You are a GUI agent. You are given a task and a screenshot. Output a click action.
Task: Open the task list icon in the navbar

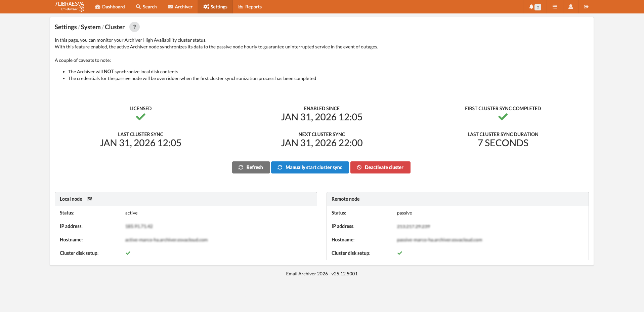pyautogui.click(x=555, y=7)
